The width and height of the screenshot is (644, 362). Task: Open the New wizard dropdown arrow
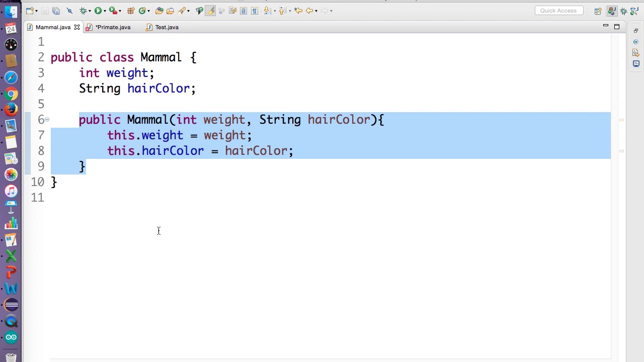[36, 11]
